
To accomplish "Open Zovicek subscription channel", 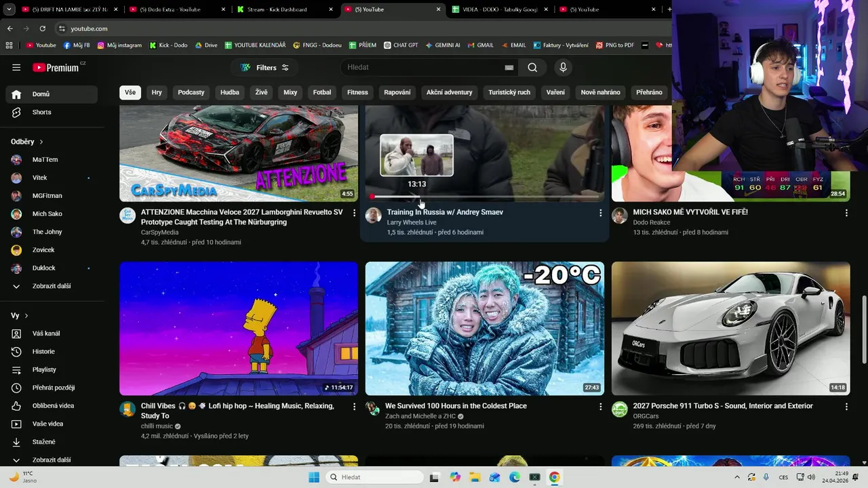I will point(52,250).
